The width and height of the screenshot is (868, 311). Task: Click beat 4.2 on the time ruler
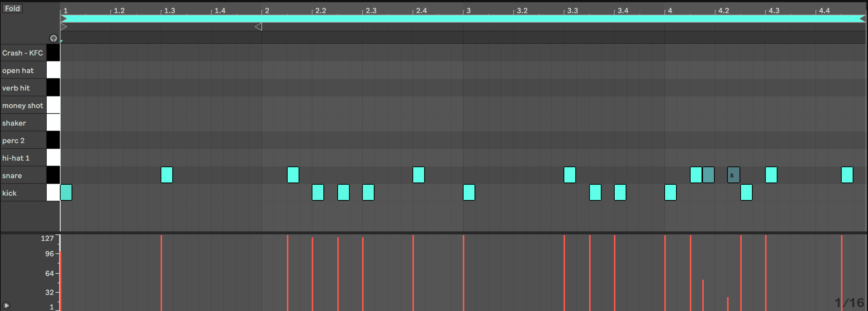(724, 11)
